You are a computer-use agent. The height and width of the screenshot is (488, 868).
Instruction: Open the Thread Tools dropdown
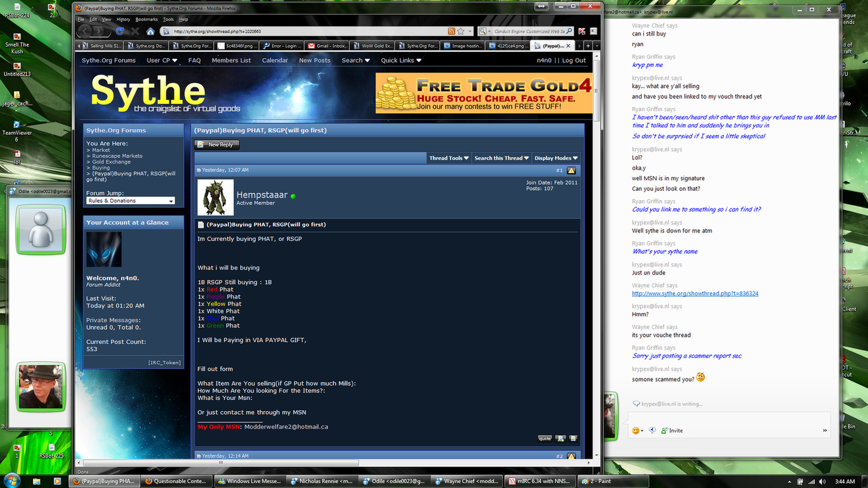tap(449, 158)
